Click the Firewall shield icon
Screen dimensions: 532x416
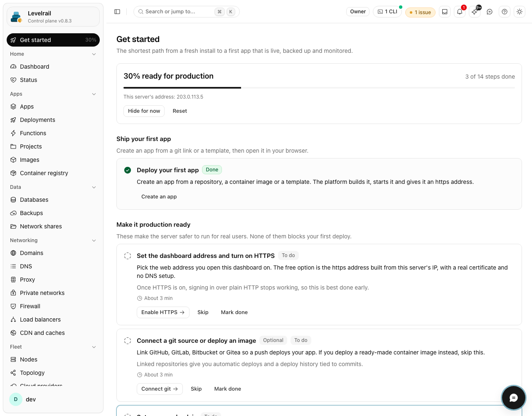click(x=13, y=306)
